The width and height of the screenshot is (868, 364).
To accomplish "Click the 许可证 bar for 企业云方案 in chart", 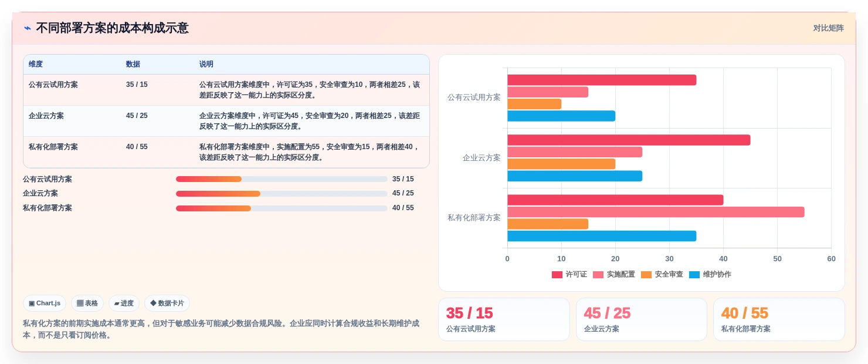I will tap(629, 140).
